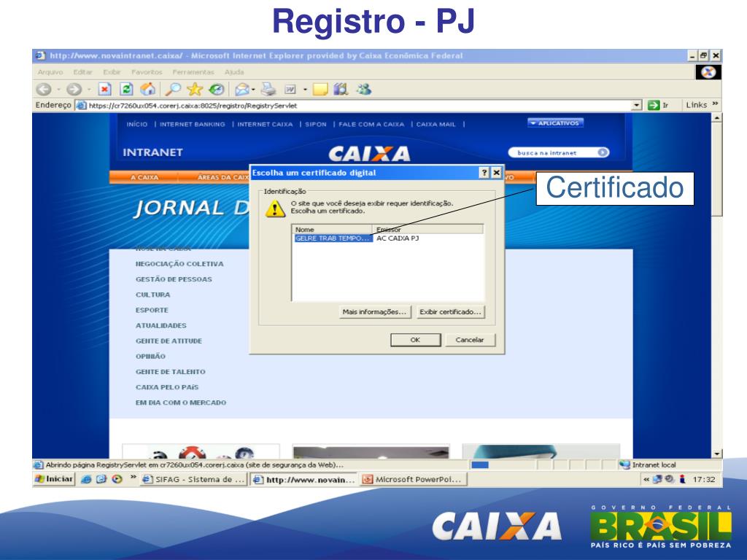This screenshot has width=747, height=560.
Task: Click the browser Forward arrow button
Action: pyautogui.click(x=74, y=89)
